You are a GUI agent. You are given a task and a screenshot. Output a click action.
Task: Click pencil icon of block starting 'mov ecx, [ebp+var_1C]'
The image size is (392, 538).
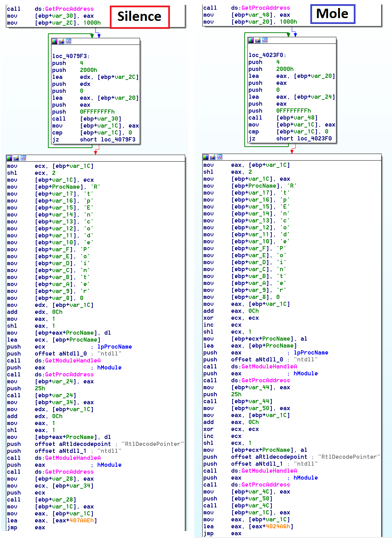[x=16, y=158]
